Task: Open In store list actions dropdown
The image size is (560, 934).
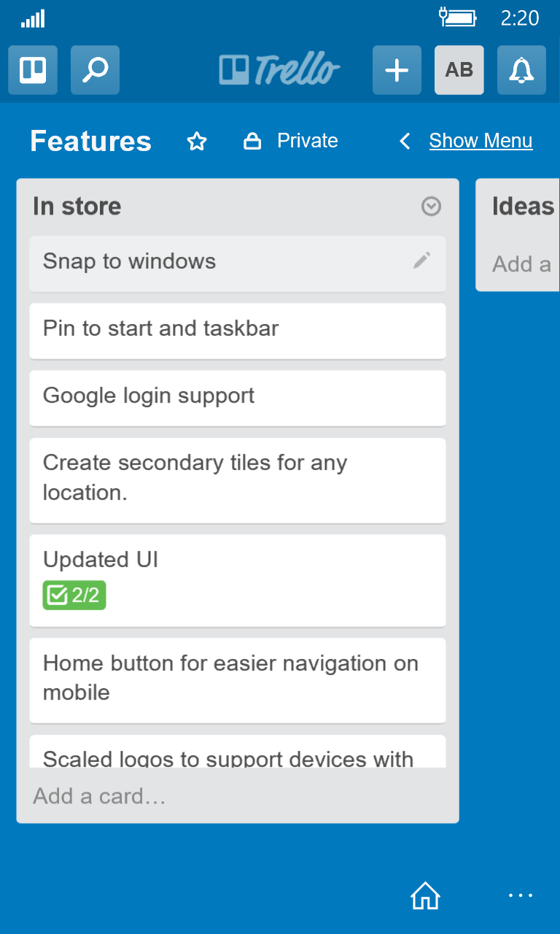Action: (431, 207)
